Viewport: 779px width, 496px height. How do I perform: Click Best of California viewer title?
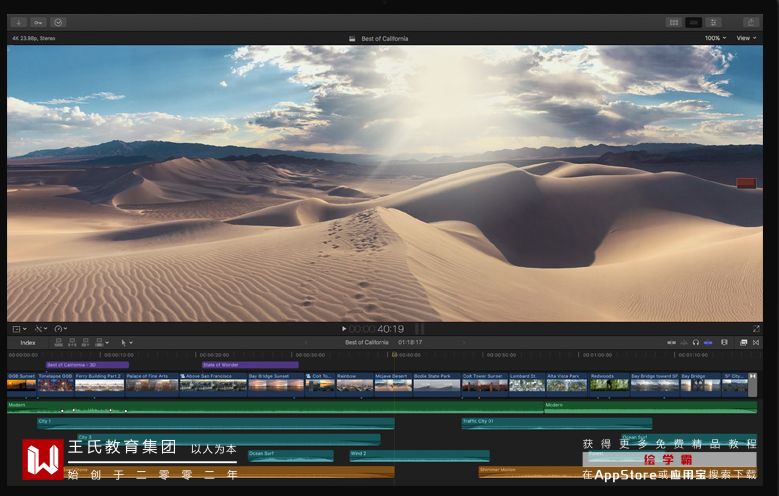click(x=384, y=38)
